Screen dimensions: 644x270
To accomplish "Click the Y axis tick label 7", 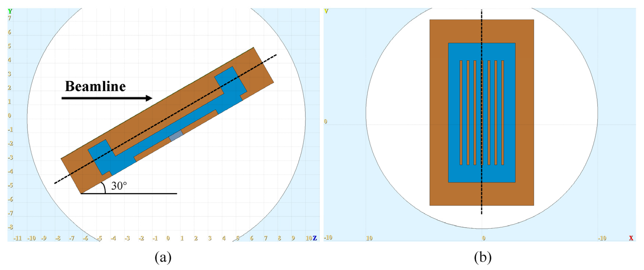I will 9,18.
